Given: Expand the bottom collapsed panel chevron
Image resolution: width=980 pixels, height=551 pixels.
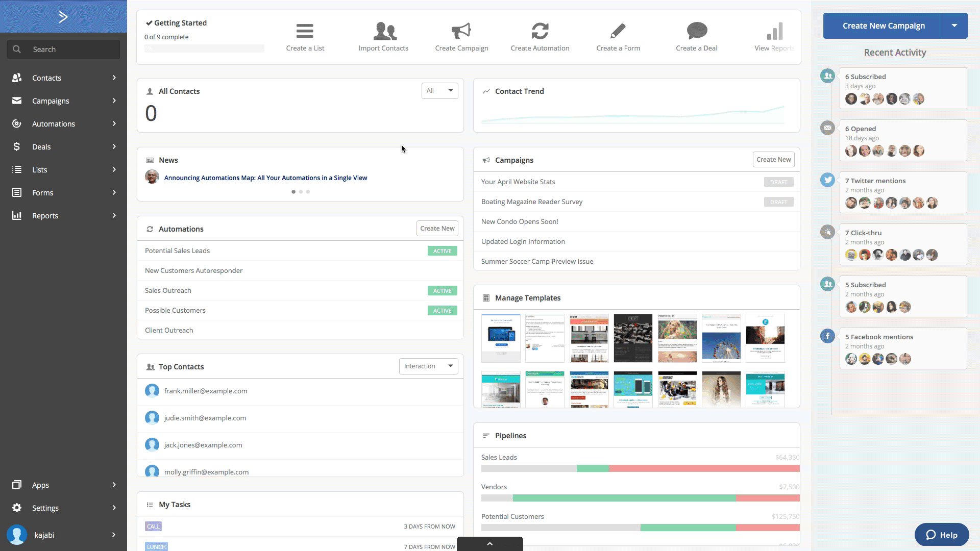Looking at the screenshot, I should click(489, 544).
